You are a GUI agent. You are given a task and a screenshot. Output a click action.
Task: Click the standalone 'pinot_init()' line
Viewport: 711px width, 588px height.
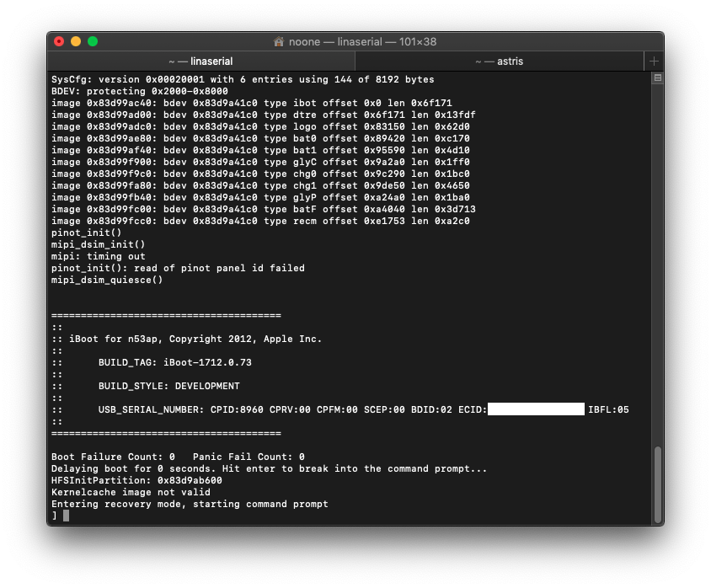[86, 233]
